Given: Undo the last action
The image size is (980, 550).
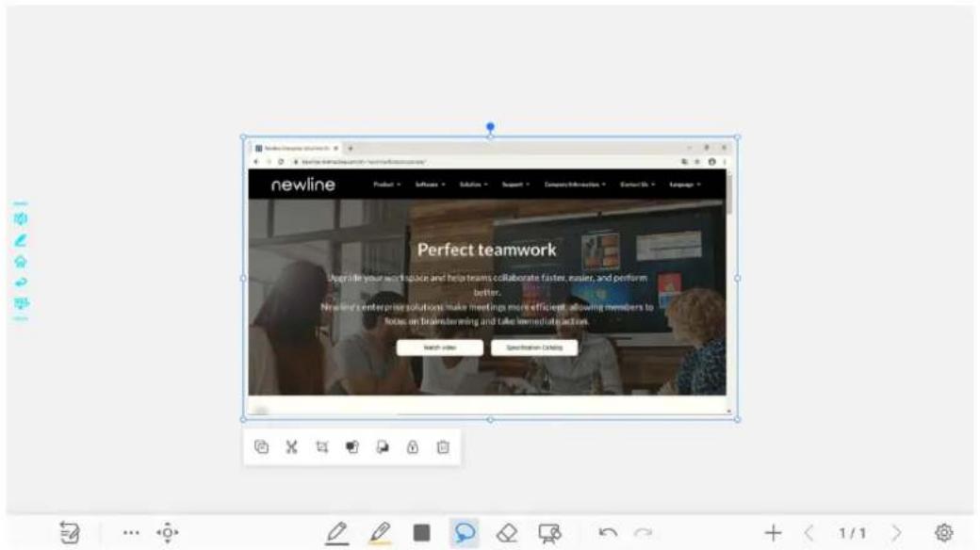Looking at the screenshot, I should (x=608, y=532).
